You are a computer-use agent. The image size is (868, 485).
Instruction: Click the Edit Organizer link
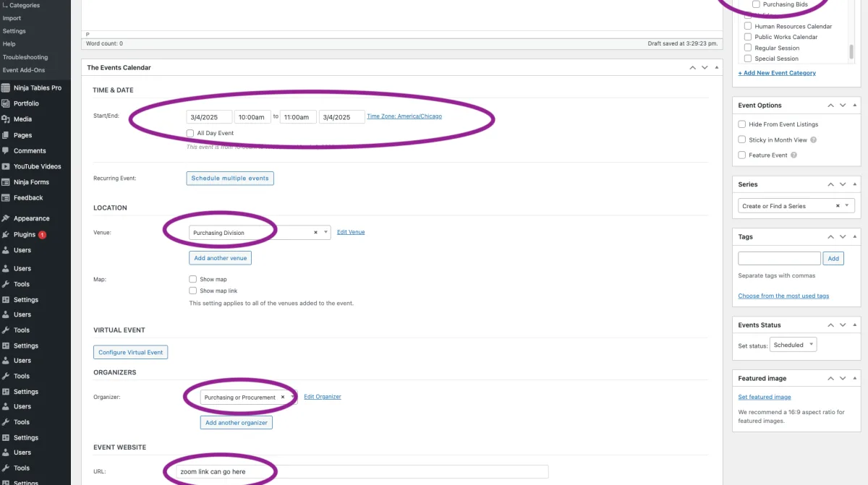click(x=322, y=397)
